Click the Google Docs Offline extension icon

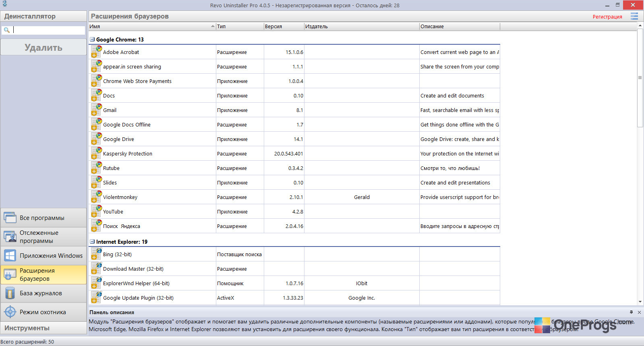[96, 124]
